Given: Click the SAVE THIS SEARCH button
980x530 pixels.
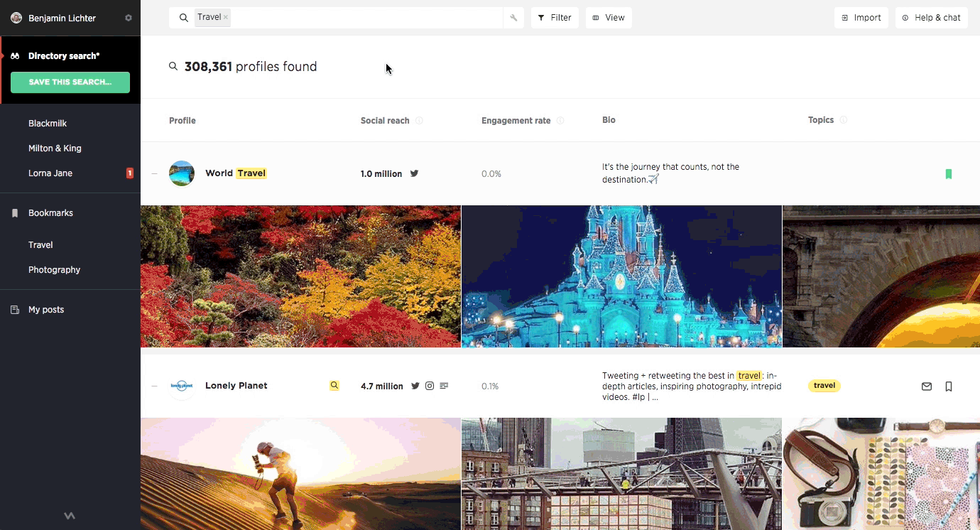Looking at the screenshot, I should tap(70, 82).
